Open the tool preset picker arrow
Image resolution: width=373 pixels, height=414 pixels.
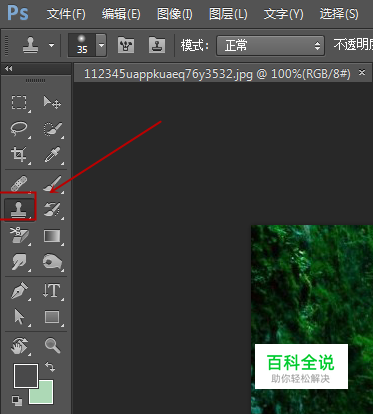click(x=51, y=45)
